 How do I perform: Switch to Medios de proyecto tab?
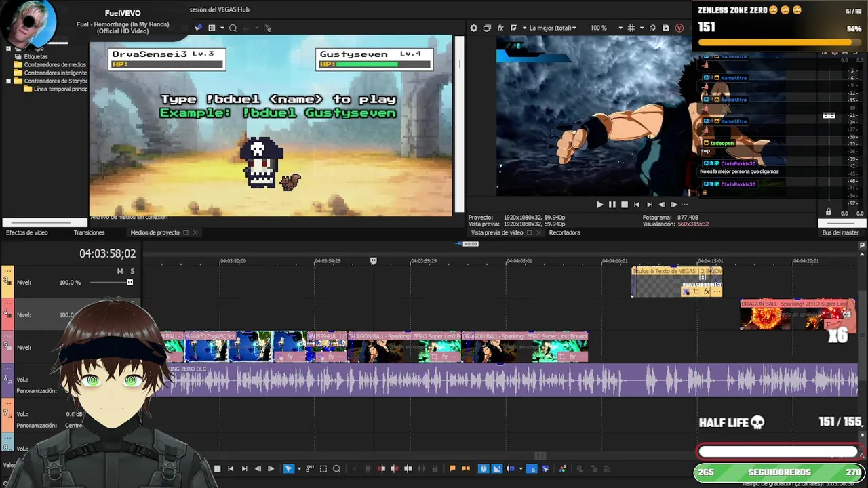click(x=155, y=232)
